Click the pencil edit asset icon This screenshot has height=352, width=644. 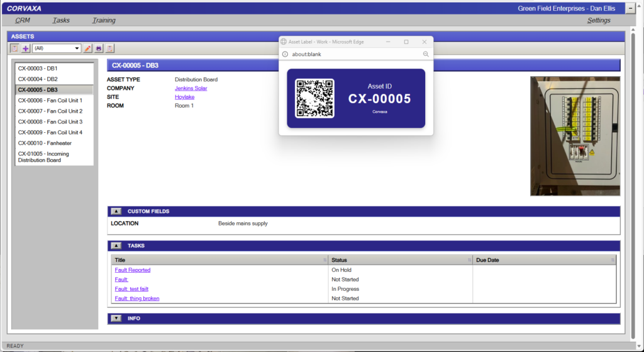click(87, 48)
